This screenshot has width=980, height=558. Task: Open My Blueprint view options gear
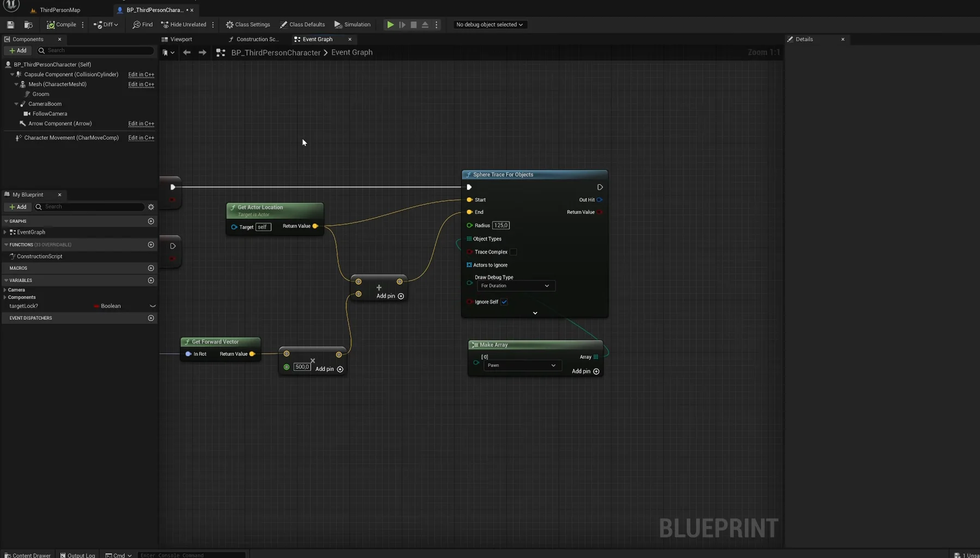pos(151,207)
